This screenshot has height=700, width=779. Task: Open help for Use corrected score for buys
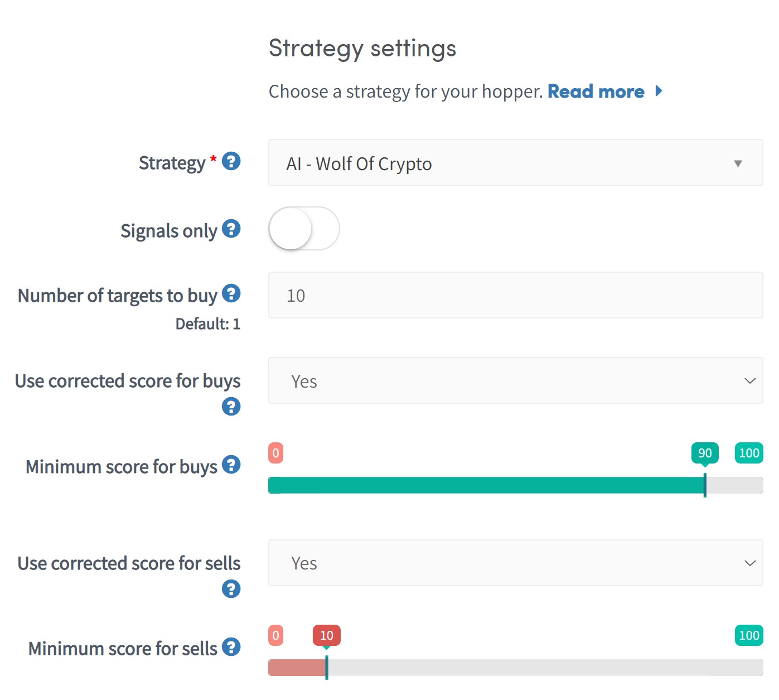(x=231, y=407)
